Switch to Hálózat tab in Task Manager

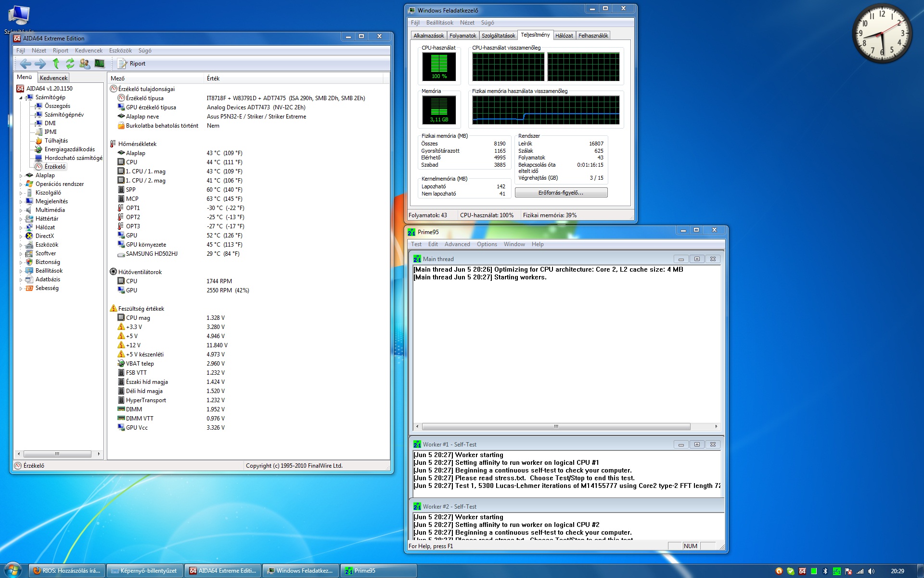564,36
